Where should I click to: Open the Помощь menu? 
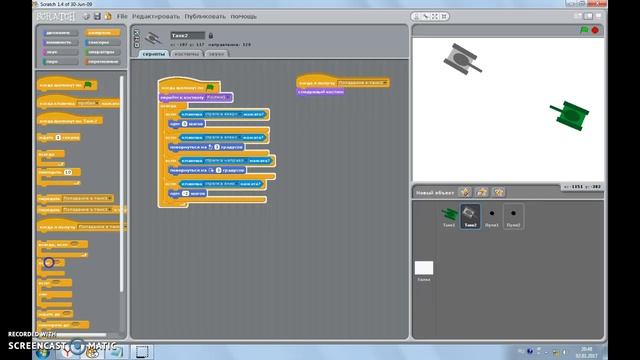click(244, 16)
